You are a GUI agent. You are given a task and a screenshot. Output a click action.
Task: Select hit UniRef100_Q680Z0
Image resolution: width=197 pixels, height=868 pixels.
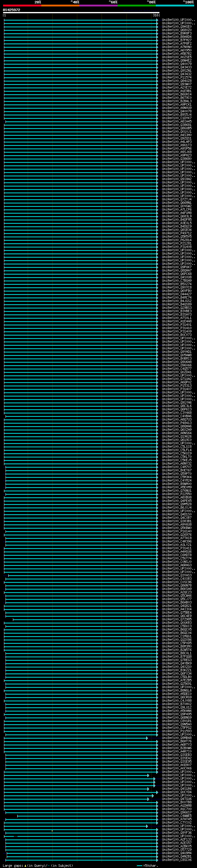[176, 30]
